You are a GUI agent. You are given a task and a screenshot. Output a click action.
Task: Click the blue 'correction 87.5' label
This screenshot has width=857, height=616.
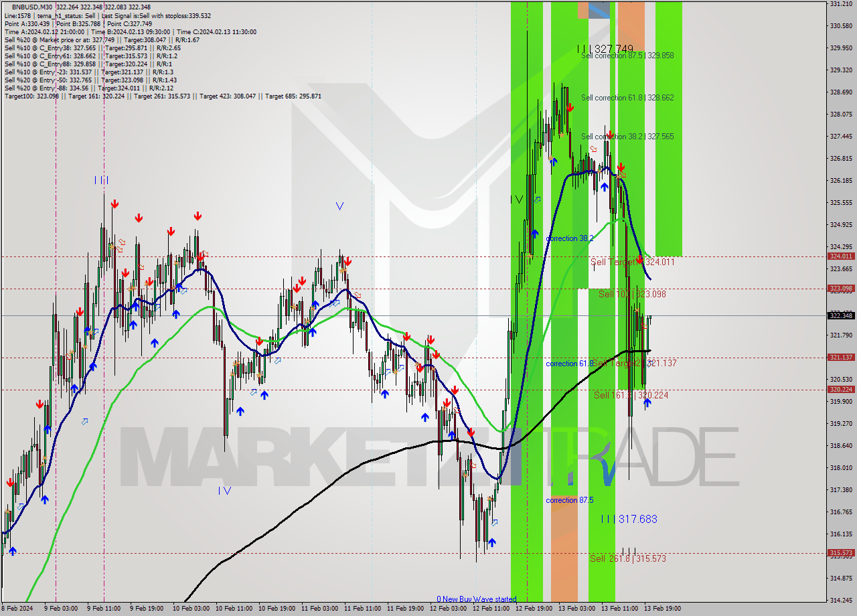tap(569, 500)
